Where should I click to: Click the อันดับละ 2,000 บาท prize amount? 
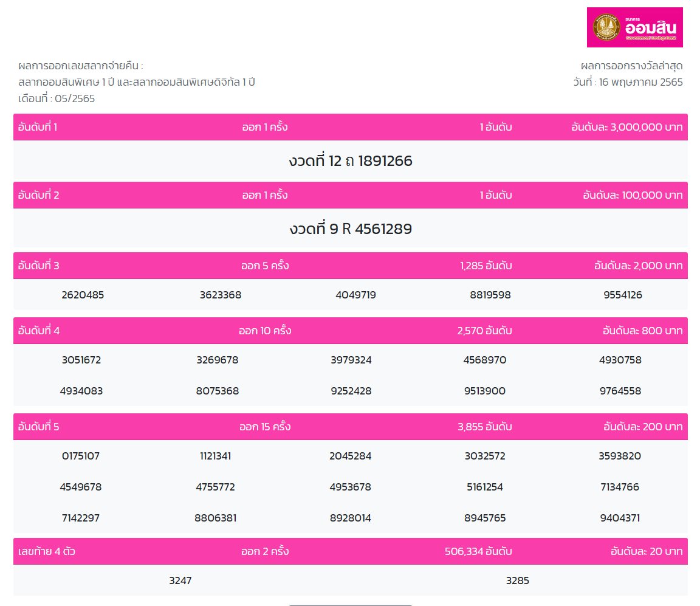pyautogui.click(x=639, y=266)
